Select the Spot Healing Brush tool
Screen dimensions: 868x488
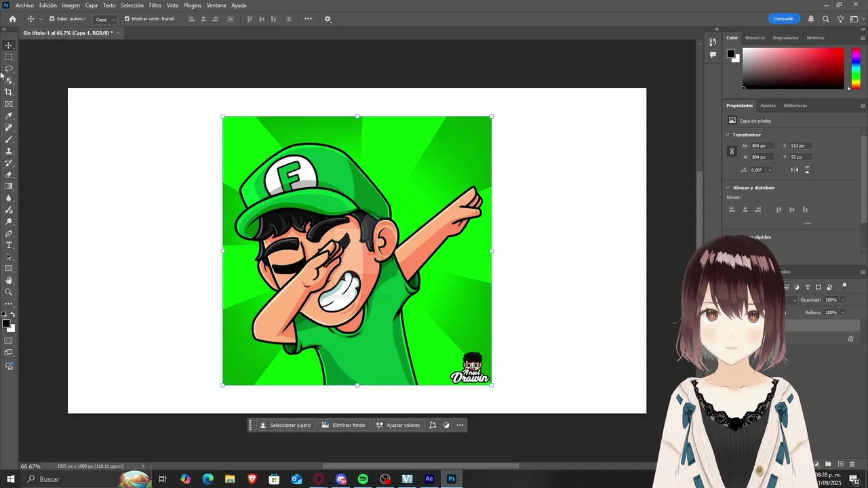[x=9, y=127]
